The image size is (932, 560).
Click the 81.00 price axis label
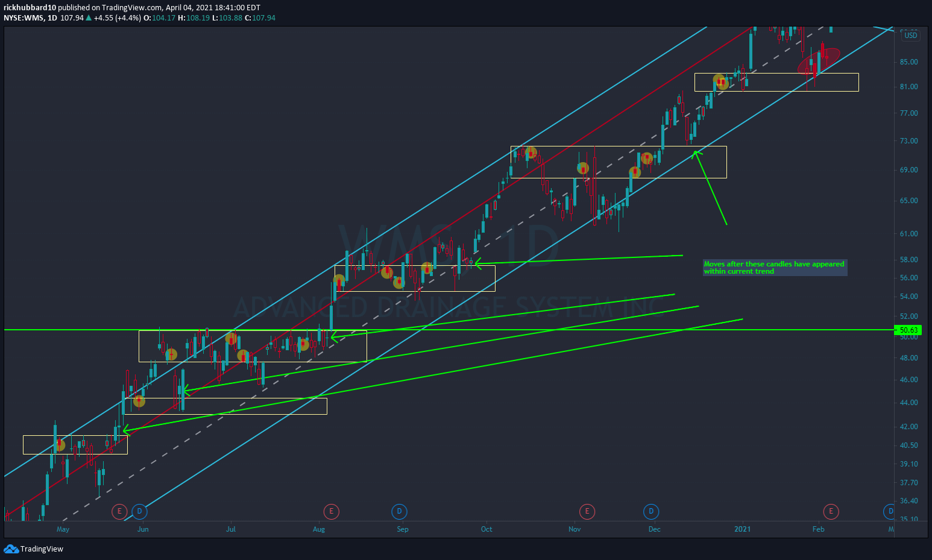pos(908,87)
